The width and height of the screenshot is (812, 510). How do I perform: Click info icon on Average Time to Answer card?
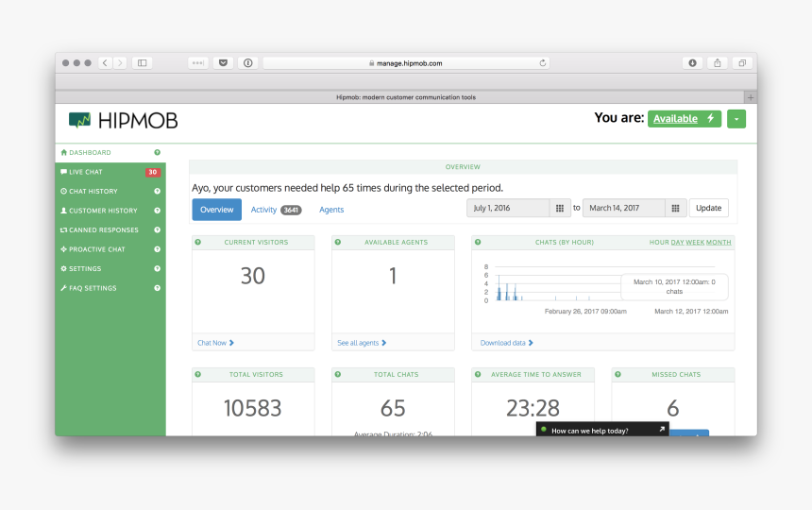[478, 374]
